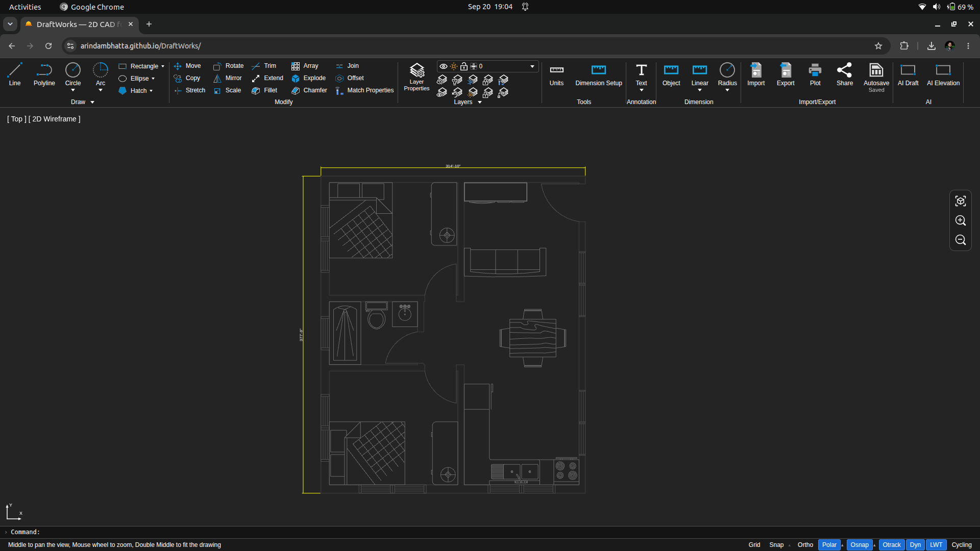980x551 pixels.
Task: Open the Array tool
Action: [x=305, y=66]
